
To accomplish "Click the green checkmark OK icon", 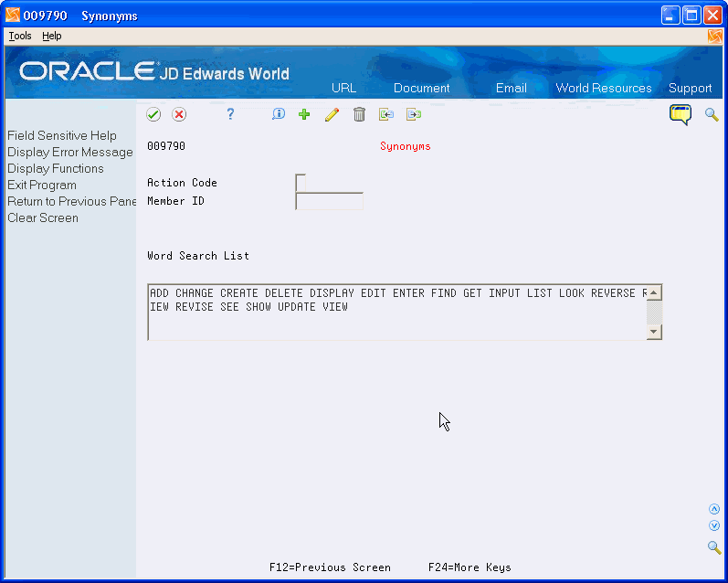I will (153, 114).
